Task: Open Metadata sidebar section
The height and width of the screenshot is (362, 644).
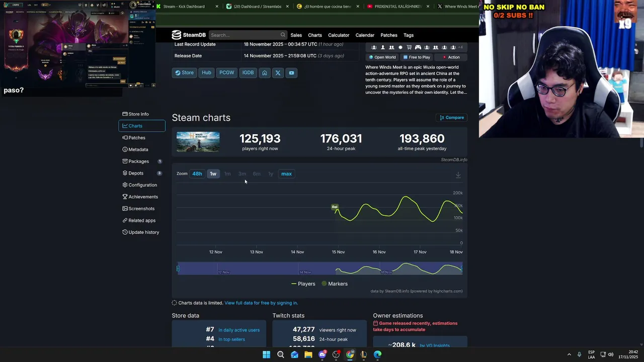Action: (142, 149)
